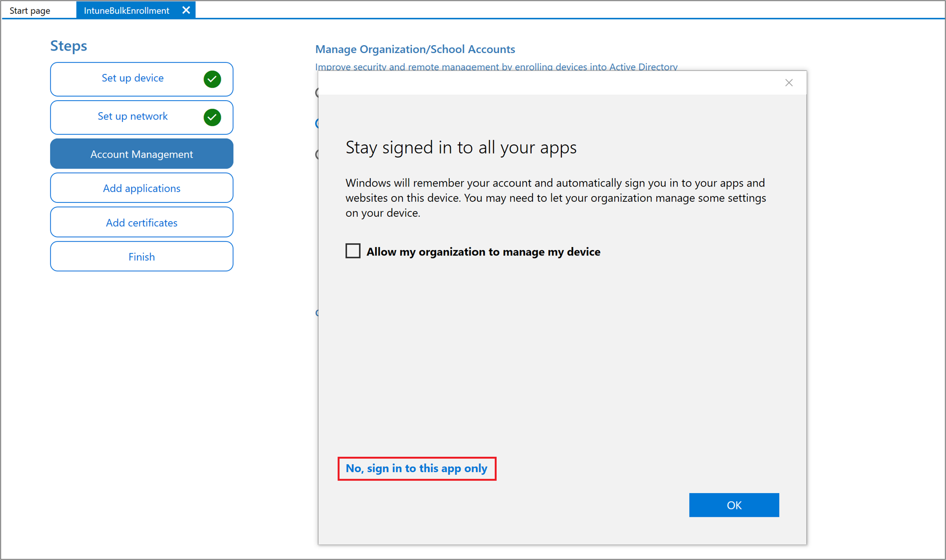
Task: Select the Finish step
Action: [141, 256]
